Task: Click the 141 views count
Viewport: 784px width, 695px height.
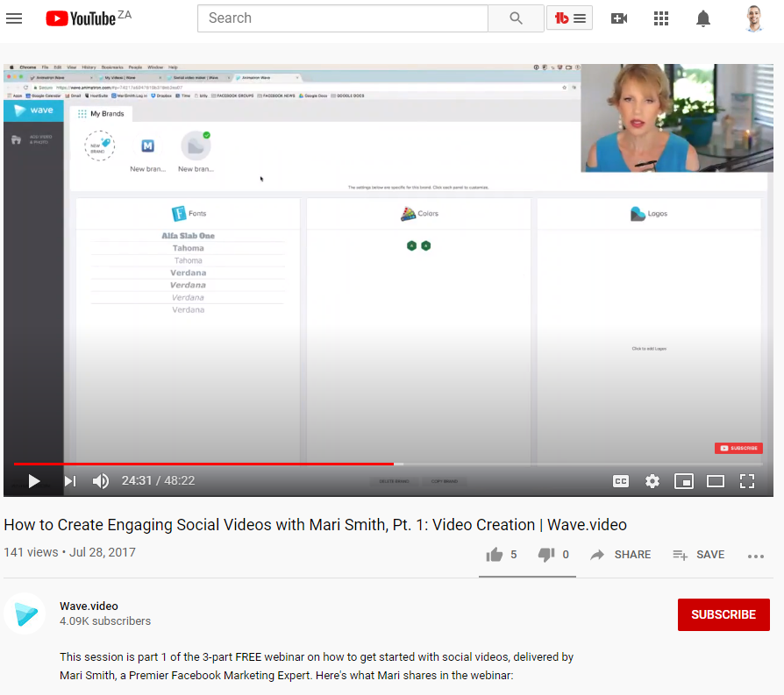Action: coord(31,552)
